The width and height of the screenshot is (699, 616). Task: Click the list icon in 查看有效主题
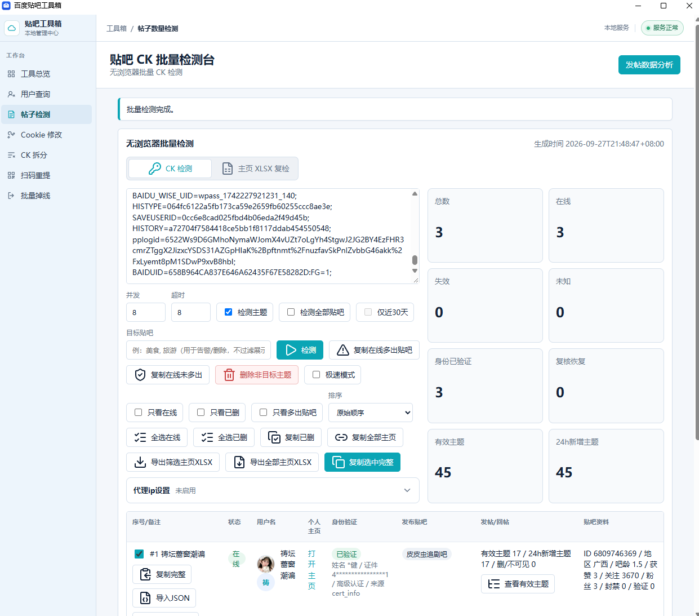(x=494, y=584)
